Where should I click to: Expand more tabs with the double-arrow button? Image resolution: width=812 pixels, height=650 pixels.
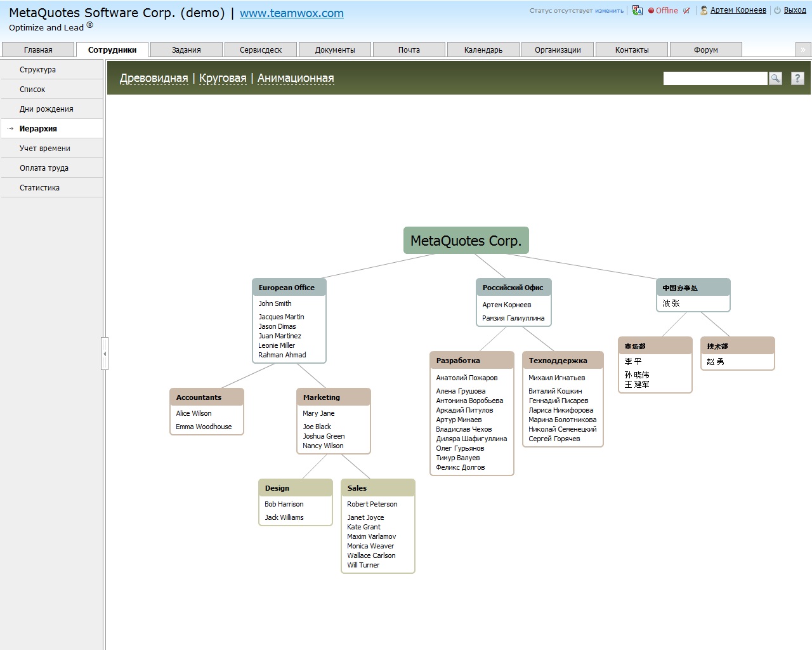click(802, 50)
